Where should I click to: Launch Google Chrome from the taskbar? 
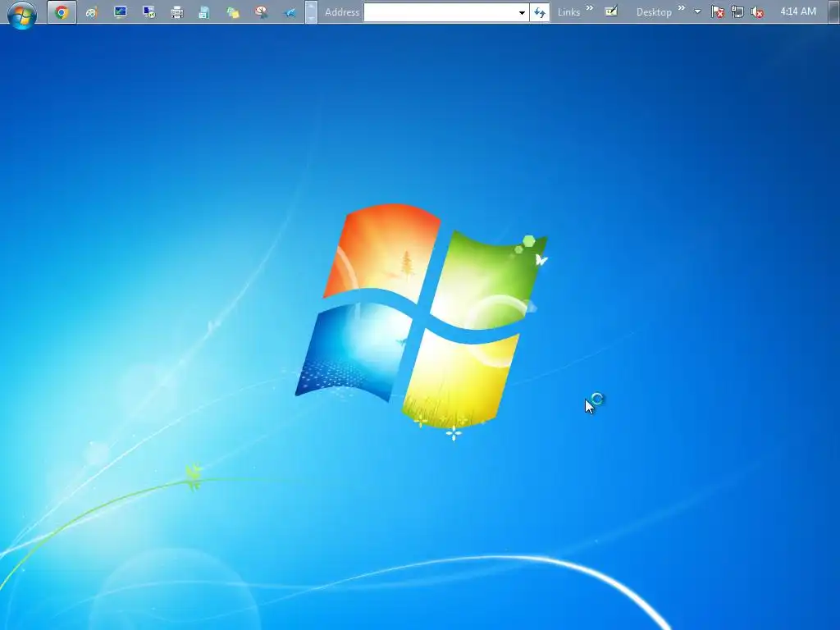(x=62, y=11)
